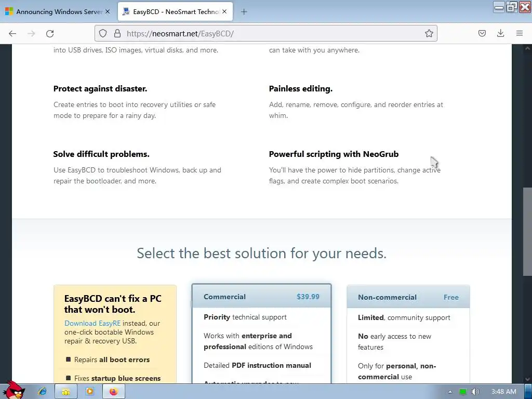Click the forward navigation arrow
This screenshot has width=532, height=399.
[31, 33]
